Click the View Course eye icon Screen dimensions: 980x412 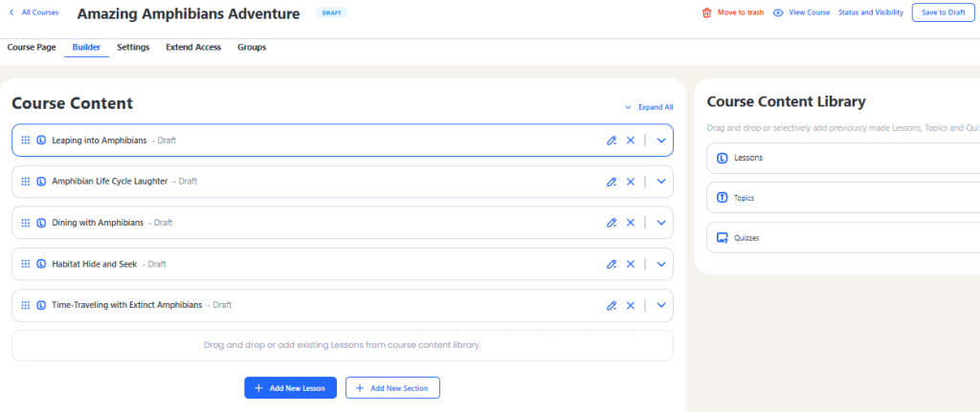pyautogui.click(x=779, y=13)
